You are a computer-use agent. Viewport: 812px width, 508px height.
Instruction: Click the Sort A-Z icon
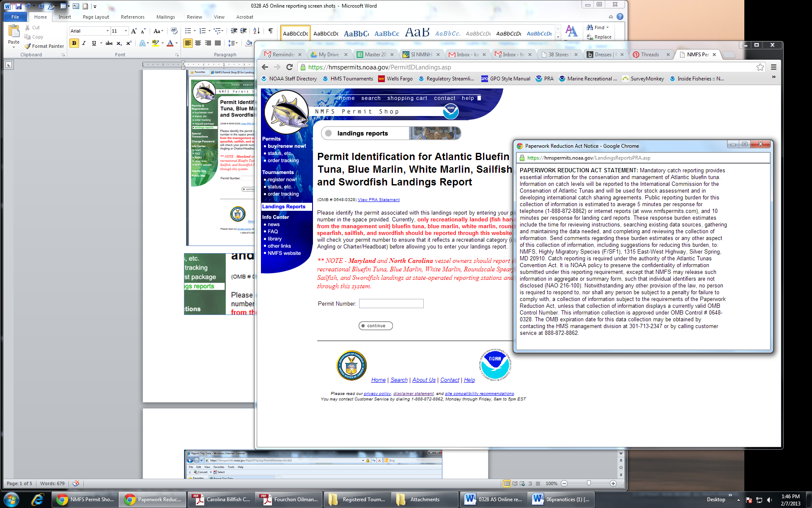[256, 31]
